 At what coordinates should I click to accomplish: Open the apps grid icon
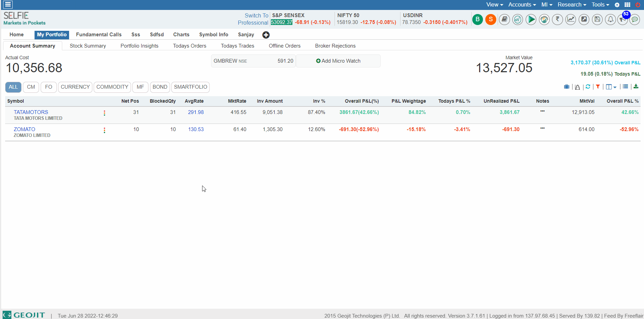tap(627, 5)
